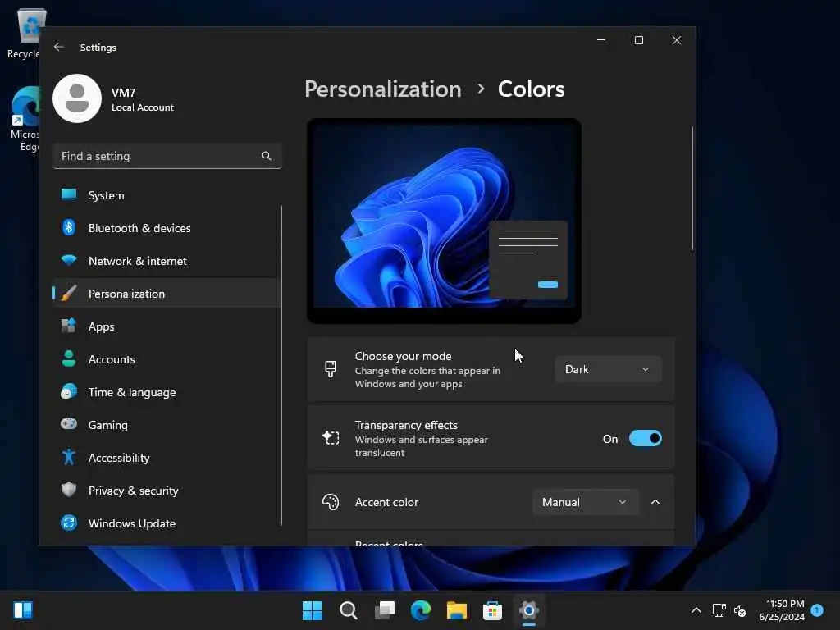Image resolution: width=840 pixels, height=630 pixels.
Task: Click the Privacy & security shield icon
Action: coord(69,490)
